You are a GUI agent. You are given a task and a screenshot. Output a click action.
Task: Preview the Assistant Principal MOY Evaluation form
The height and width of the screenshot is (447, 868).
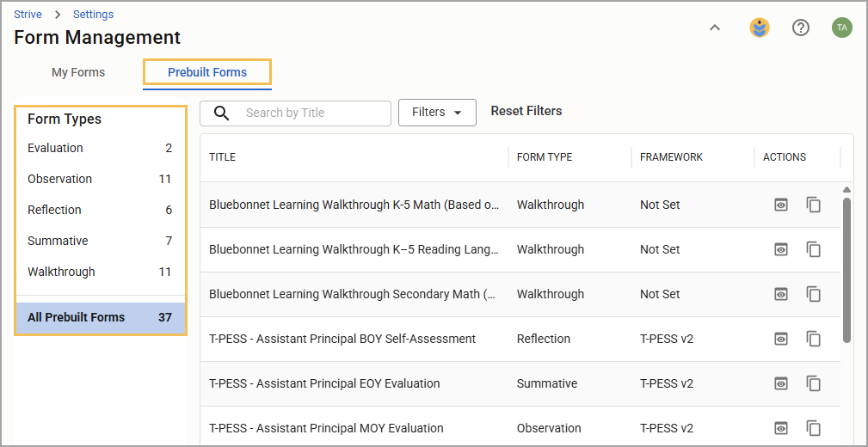tap(781, 428)
